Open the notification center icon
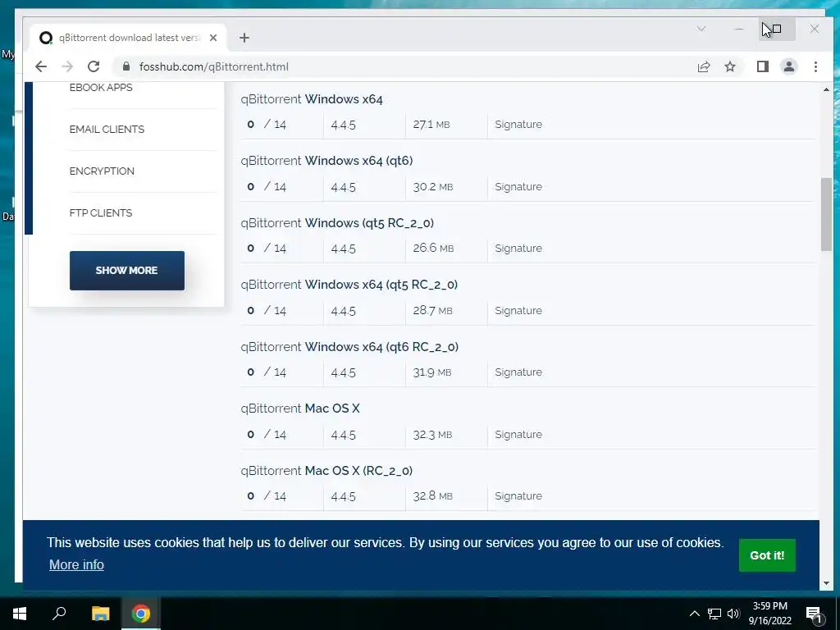The width and height of the screenshot is (840, 630). coord(815,614)
